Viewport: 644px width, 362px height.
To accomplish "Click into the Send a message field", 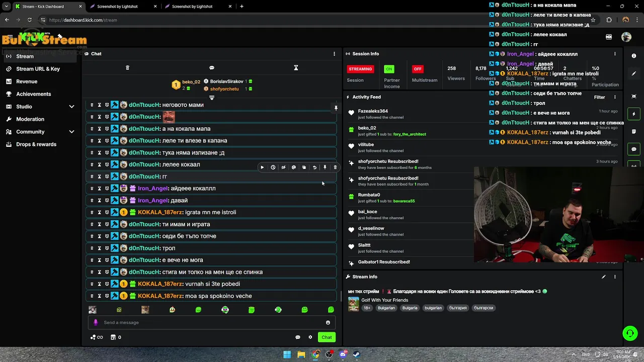I will (211, 323).
